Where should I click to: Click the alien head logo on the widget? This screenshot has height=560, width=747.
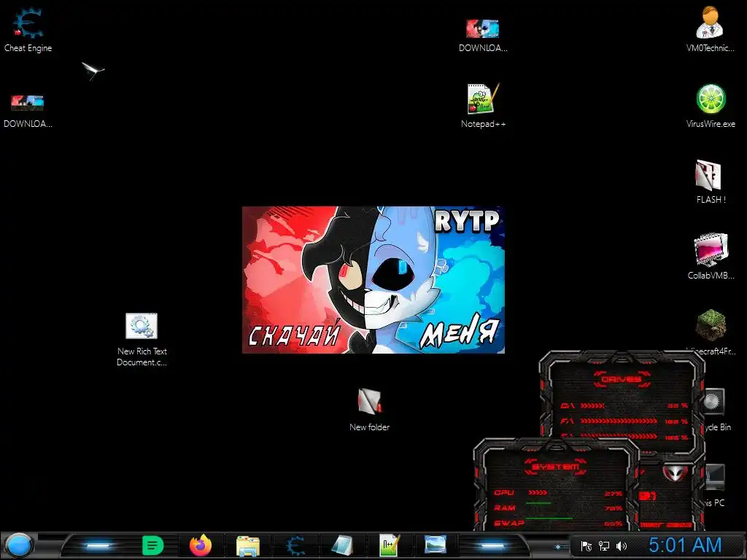[675, 474]
